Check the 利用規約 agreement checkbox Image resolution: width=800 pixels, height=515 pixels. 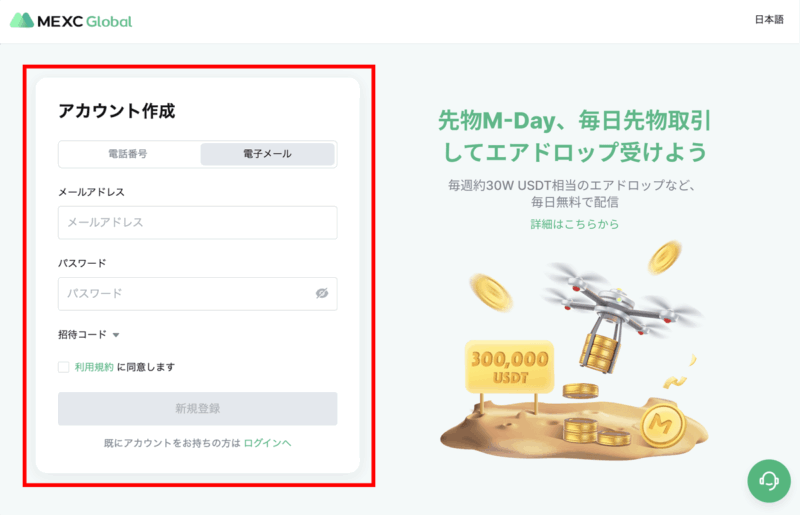coord(64,367)
